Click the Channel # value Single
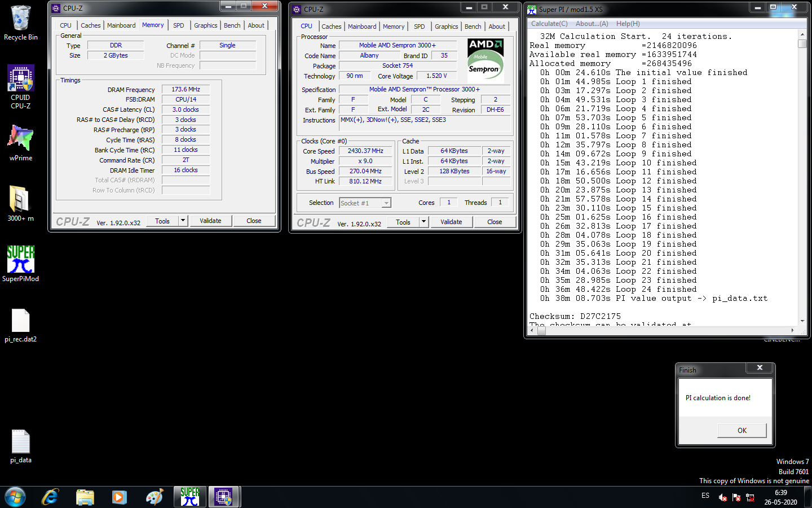The width and height of the screenshot is (812, 508). 227,45
